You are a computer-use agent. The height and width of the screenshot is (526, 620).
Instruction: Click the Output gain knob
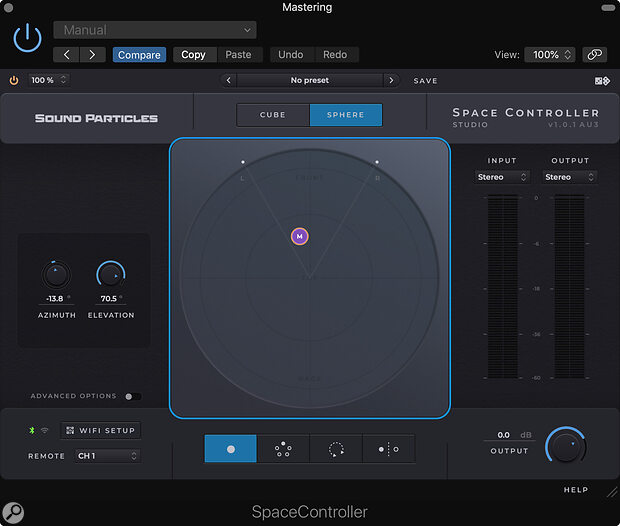click(565, 445)
